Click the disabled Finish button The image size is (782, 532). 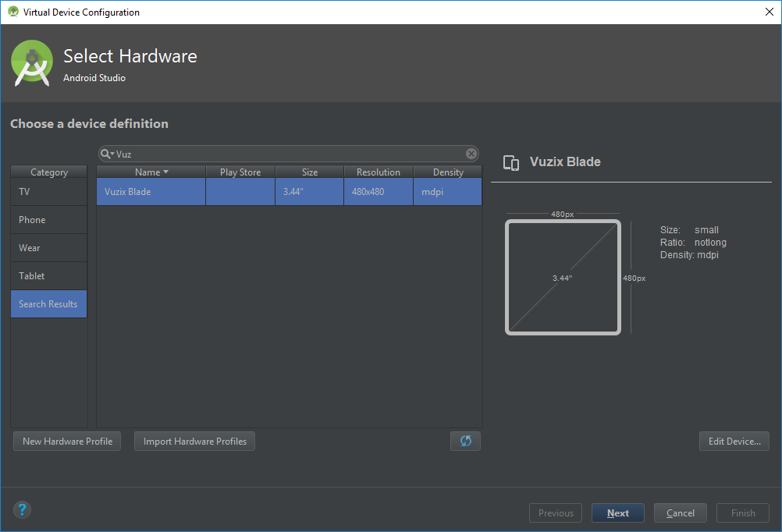[743, 512]
